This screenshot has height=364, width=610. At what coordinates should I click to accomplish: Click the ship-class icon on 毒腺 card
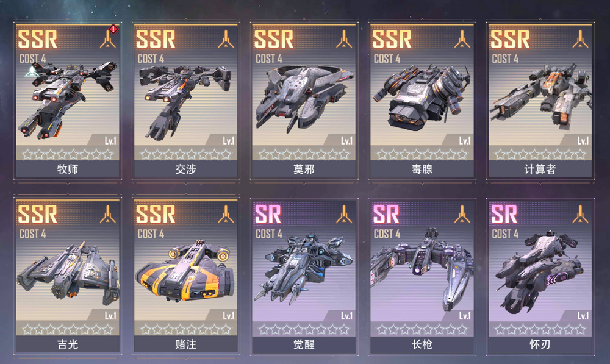[x=462, y=39]
